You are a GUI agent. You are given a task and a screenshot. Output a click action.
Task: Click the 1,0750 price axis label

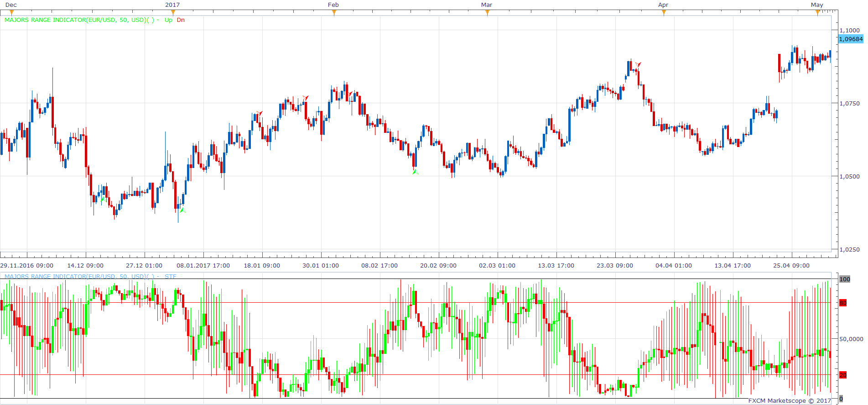pyautogui.click(x=849, y=103)
